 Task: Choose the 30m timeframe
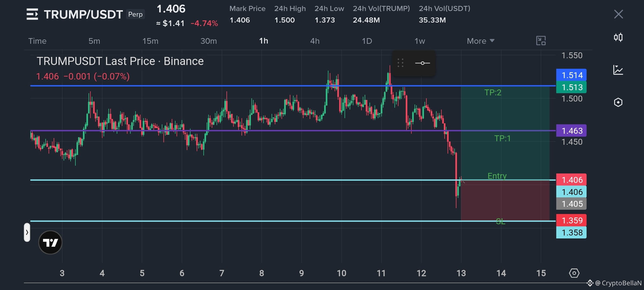[208, 41]
